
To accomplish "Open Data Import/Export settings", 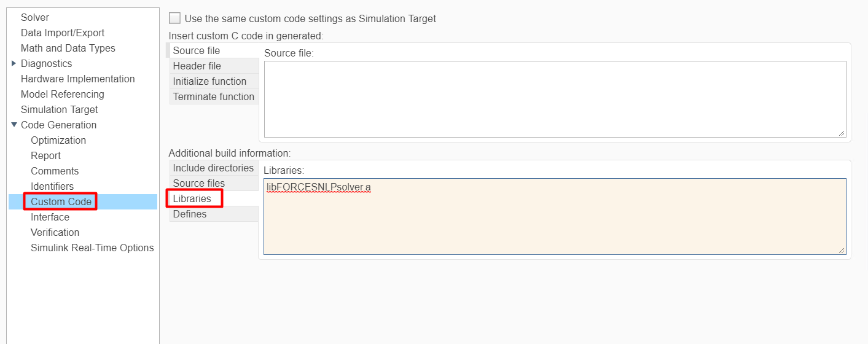I will (63, 33).
